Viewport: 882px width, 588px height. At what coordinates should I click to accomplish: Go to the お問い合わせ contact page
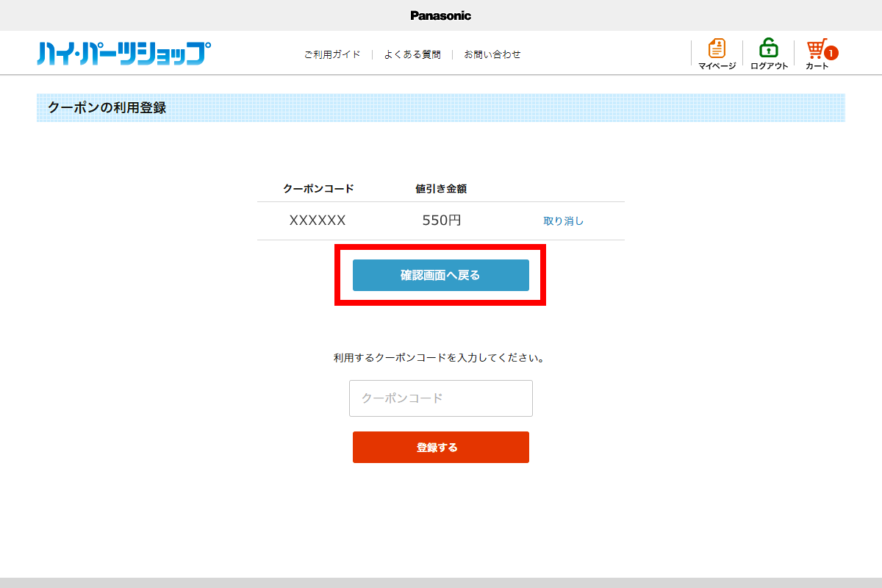point(492,54)
